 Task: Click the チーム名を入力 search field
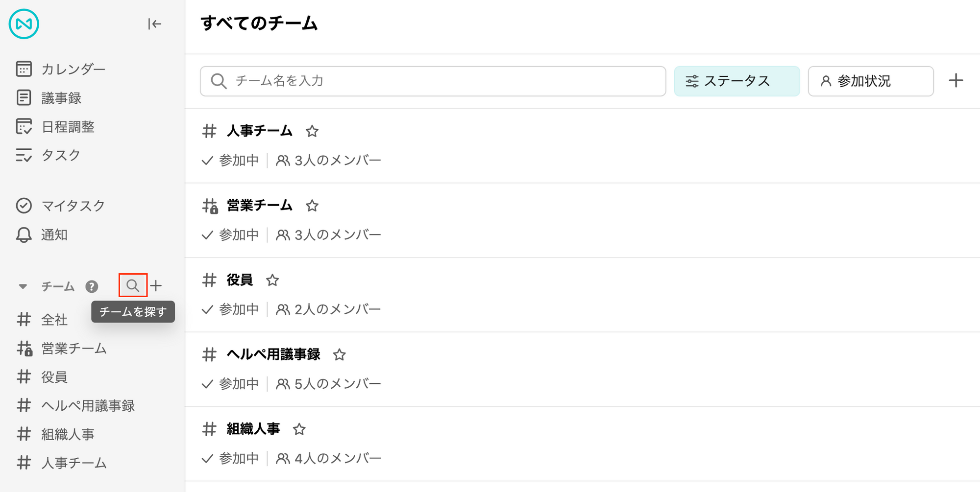click(433, 81)
